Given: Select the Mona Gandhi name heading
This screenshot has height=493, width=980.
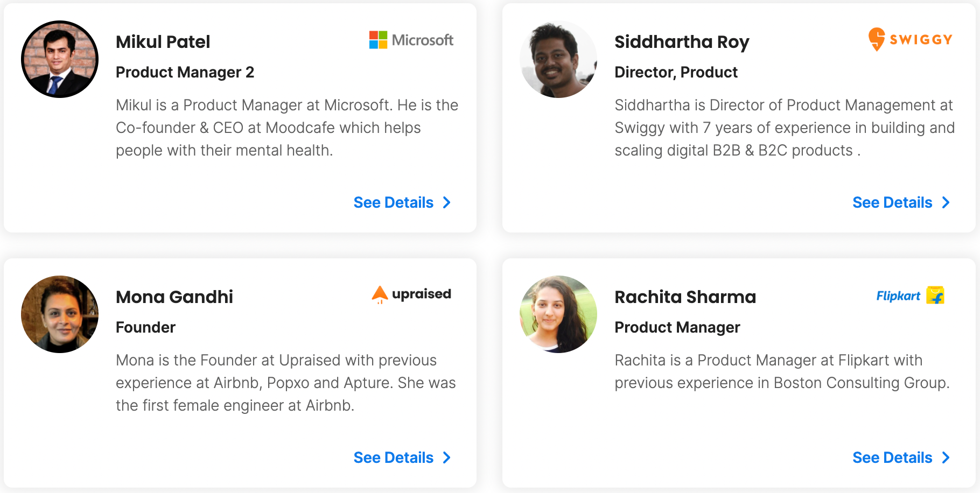Looking at the screenshot, I should point(174,297).
